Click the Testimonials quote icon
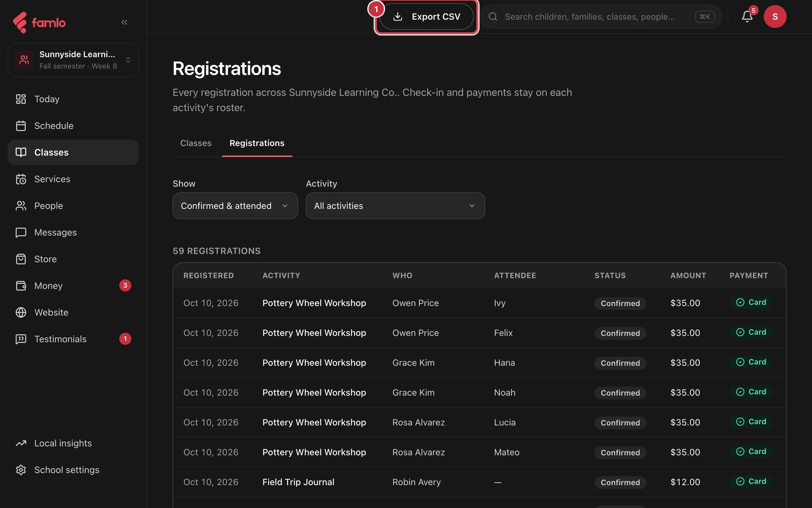The width and height of the screenshot is (812, 508). click(x=21, y=339)
